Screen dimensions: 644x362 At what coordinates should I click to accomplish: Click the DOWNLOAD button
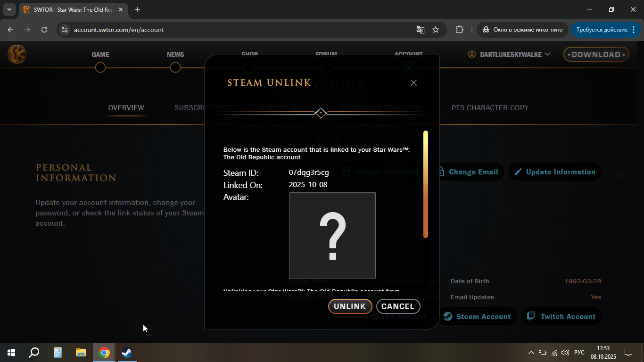(x=596, y=55)
